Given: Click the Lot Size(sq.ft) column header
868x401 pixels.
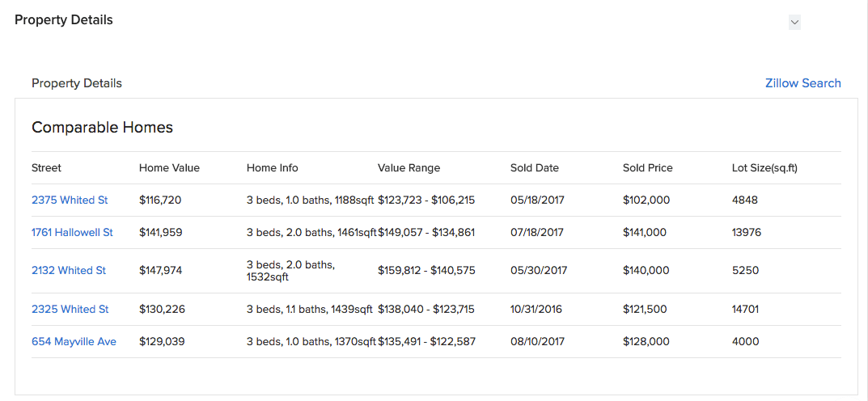Looking at the screenshot, I should pyautogui.click(x=764, y=168).
